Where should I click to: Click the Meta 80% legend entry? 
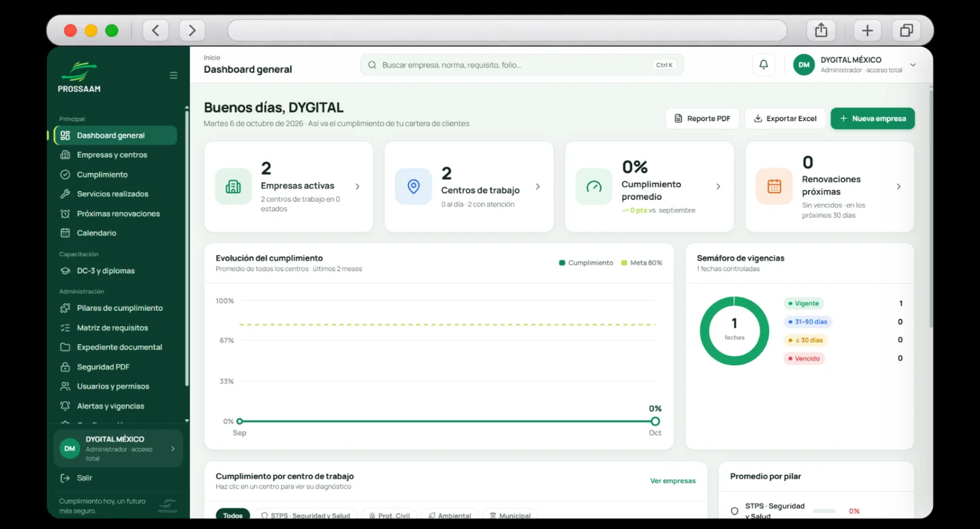tap(642, 263)
